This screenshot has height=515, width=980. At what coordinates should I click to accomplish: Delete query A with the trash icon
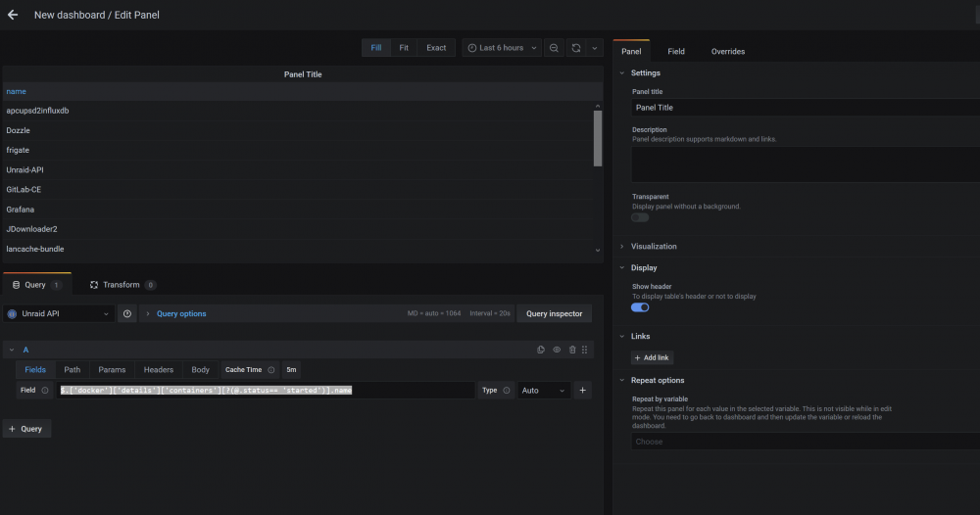(572, 351)
